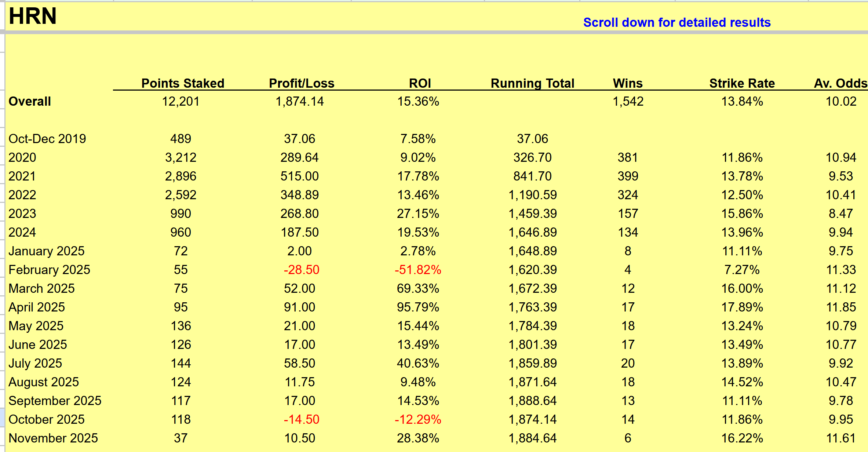
Task: Click the Points Staked column header
Action: point(183,83)
